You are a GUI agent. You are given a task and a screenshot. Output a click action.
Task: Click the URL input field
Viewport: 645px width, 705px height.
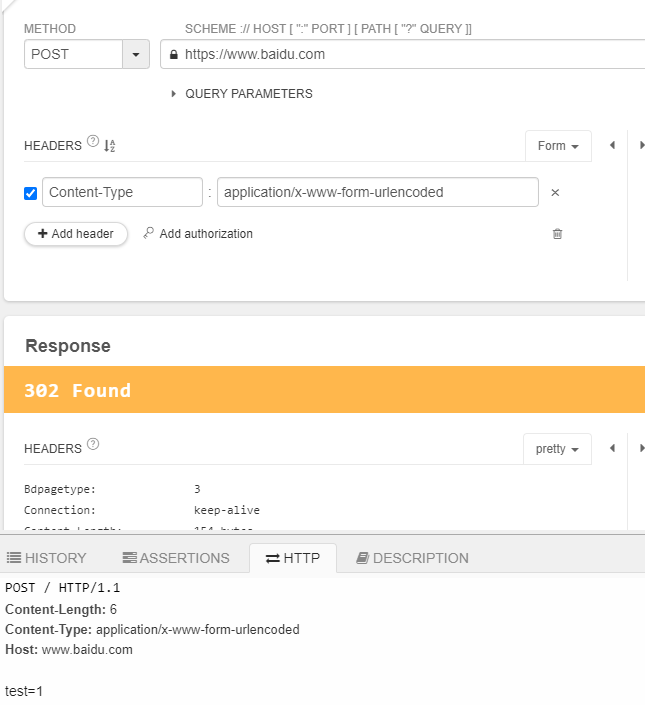coord(400,55)
